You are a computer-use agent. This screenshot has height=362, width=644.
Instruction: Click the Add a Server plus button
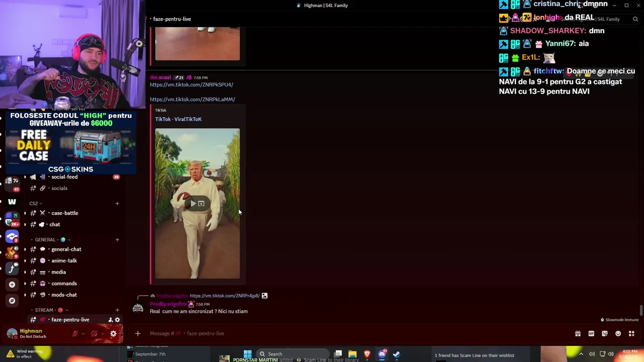point(12,285)
